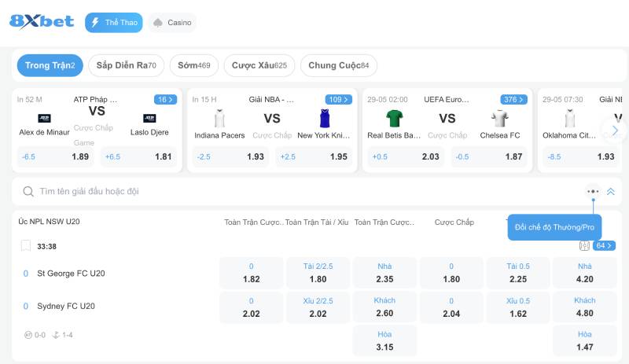629x364 pixels.
Task: Click the Chelsea FC jersey icon
Action: pyautogui.click(x=499, y=119)
